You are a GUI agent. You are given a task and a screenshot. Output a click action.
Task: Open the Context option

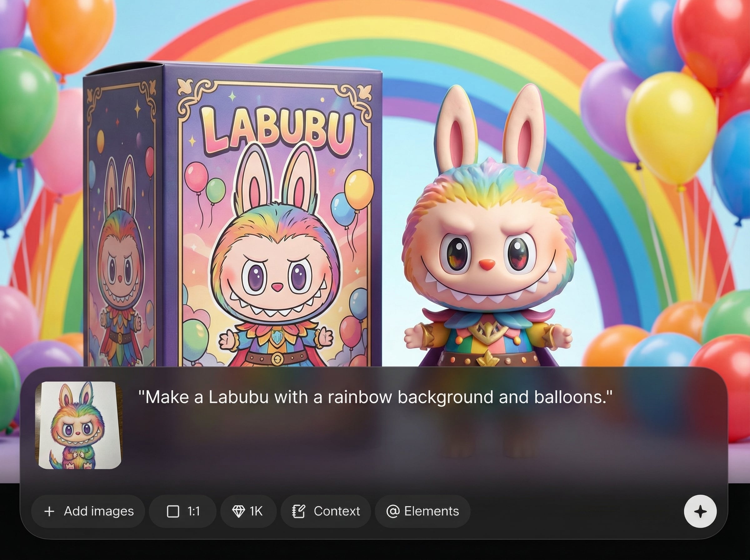tap(326, 511)
